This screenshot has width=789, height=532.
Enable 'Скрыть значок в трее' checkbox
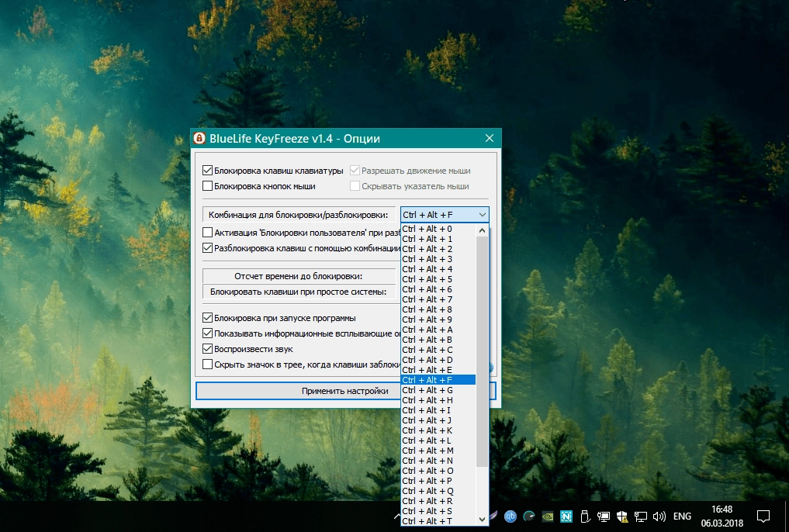207,364
